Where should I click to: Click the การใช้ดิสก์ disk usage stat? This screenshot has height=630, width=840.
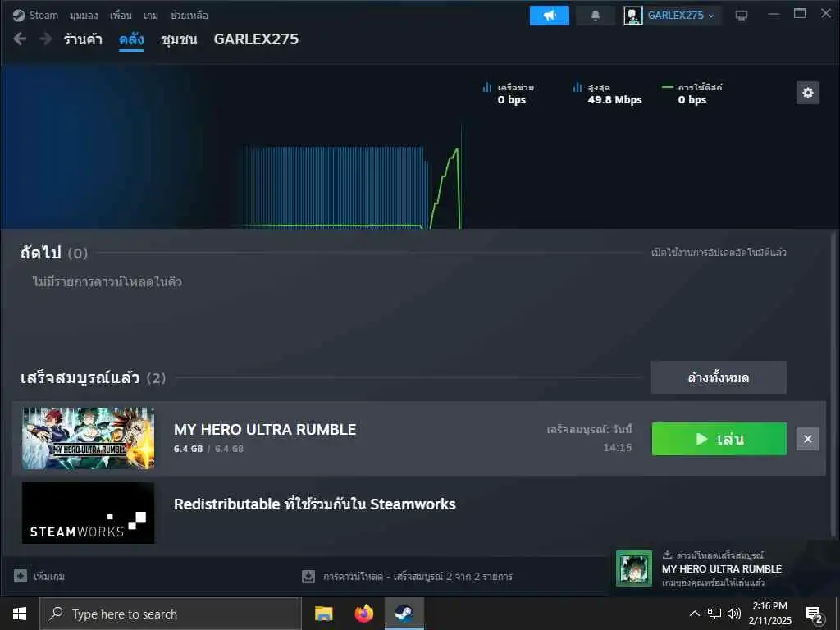(x=692, y=94)
